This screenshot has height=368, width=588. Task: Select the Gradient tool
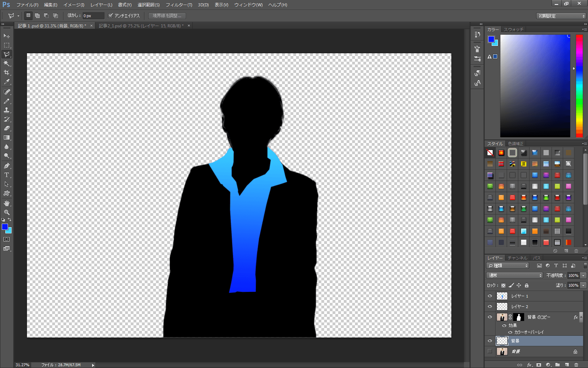tap(7, 138)
